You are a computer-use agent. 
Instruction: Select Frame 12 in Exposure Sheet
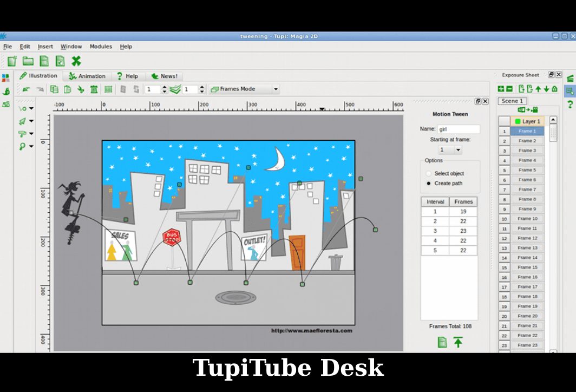(527, 238)
